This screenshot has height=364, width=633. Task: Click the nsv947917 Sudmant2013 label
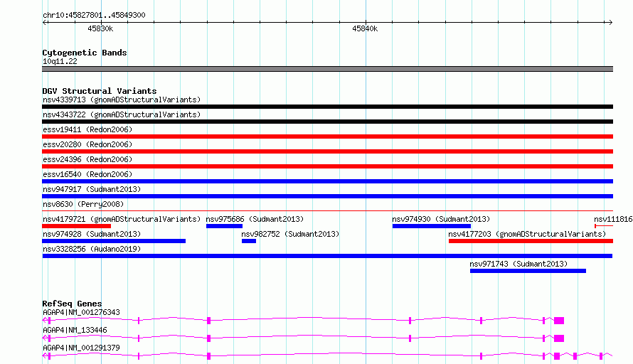click(92, 189)
